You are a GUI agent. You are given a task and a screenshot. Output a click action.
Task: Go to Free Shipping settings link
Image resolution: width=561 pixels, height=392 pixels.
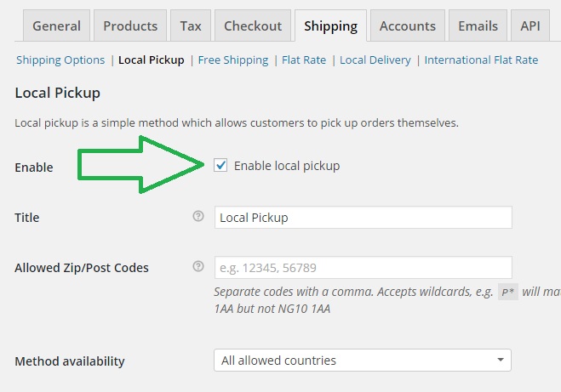[233, 60]
